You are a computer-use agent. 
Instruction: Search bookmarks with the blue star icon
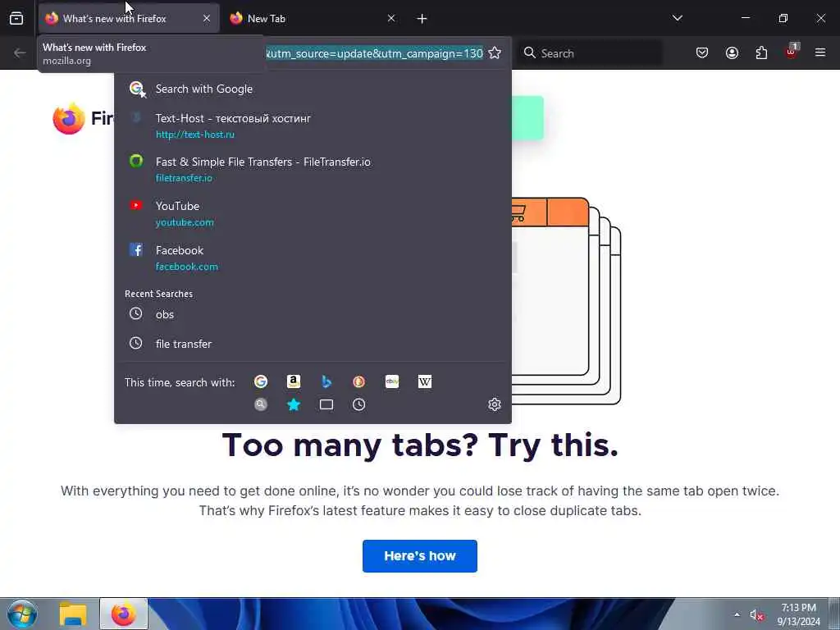tap(294, 404)
